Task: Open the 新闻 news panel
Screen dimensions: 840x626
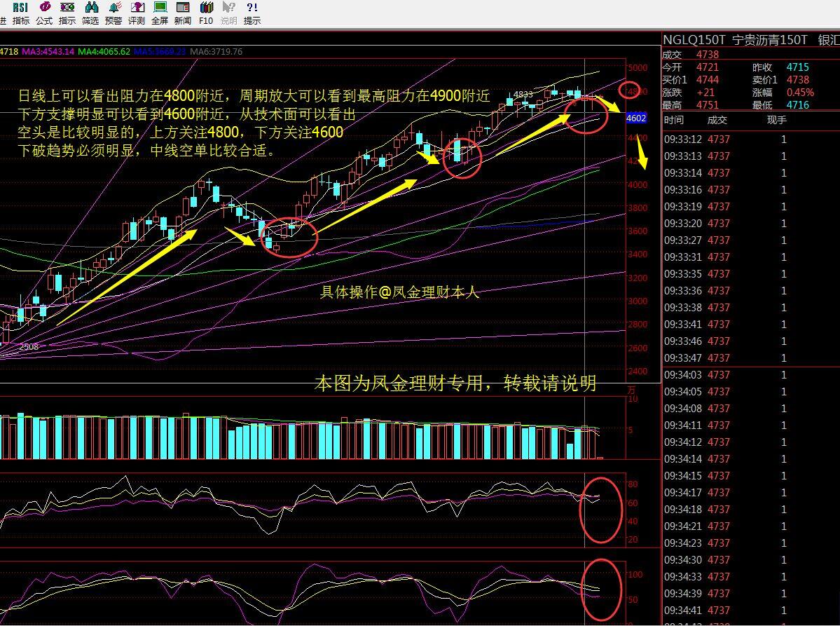Action: (183, 13)
